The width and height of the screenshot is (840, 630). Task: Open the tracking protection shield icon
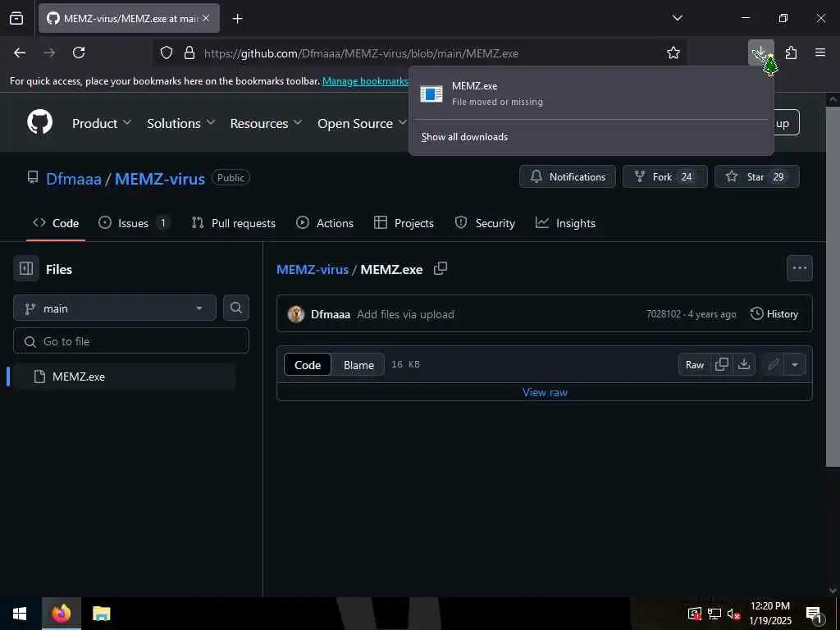pos(167,53)
